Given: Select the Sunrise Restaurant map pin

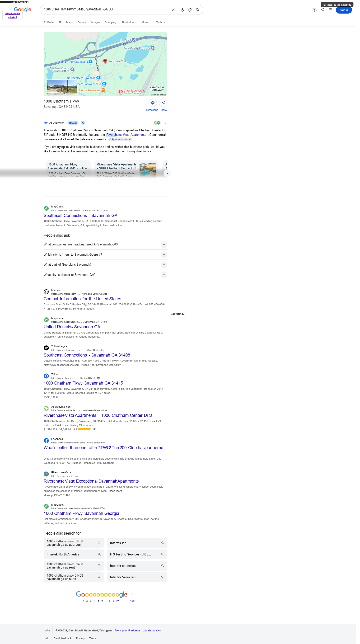Looking at the screenshot, I should click(x=103, y=90).
